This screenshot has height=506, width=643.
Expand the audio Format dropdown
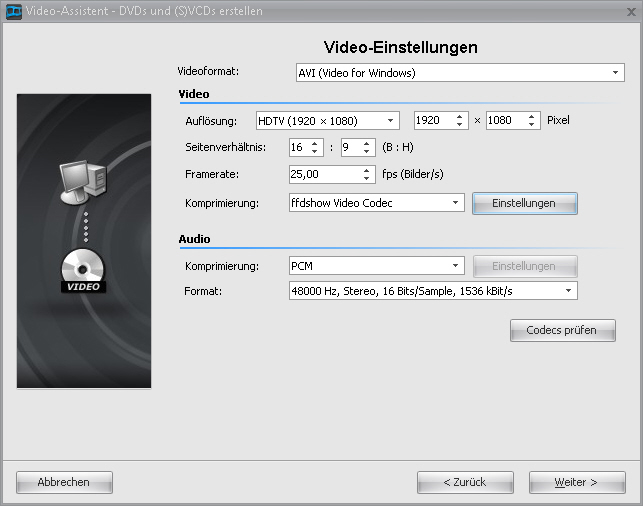click(x=569, y=291)
